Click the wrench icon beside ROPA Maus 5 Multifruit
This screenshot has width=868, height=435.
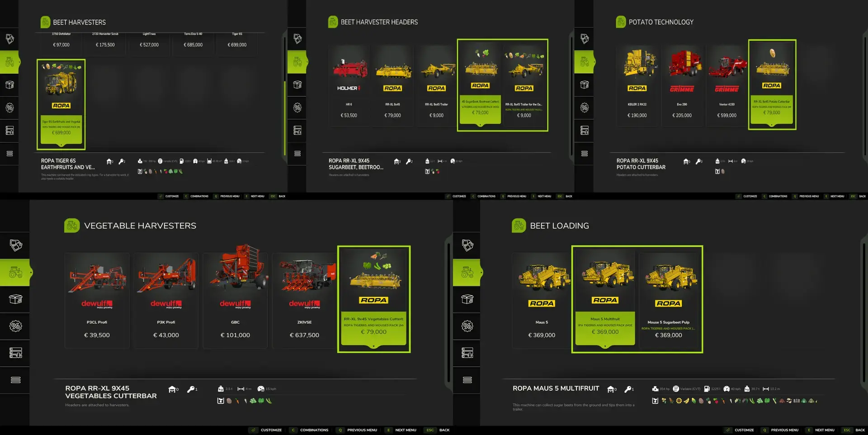tap(628, 389)
